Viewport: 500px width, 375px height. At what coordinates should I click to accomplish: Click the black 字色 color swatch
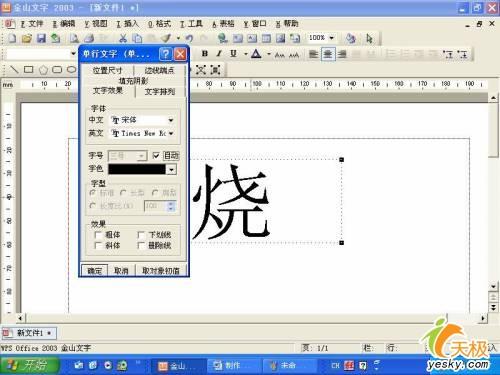tap(137, 169)
